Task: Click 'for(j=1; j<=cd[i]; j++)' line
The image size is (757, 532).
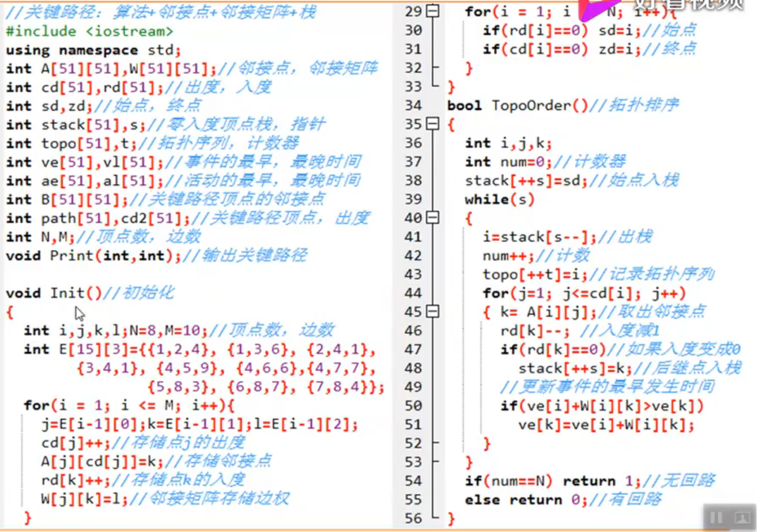Action: coord(584,293)
